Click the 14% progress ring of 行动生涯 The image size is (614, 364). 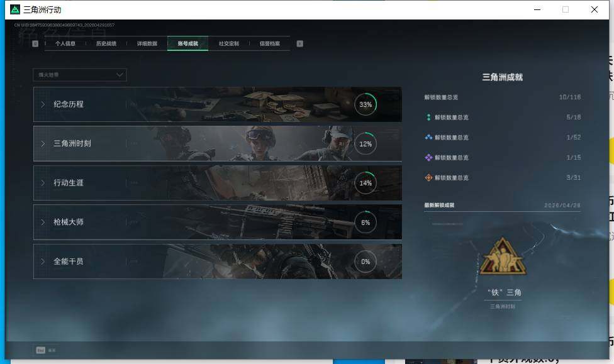(x=366, y=183)
